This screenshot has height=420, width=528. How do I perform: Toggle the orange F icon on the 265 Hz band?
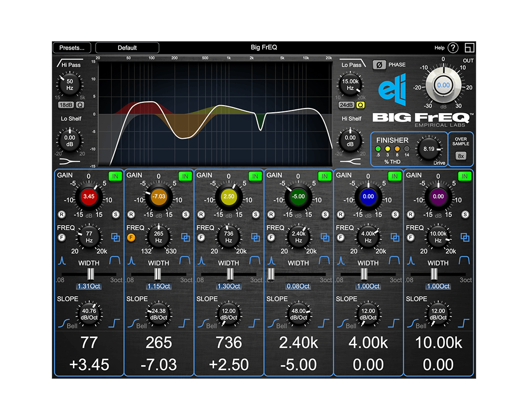(132, 238)
